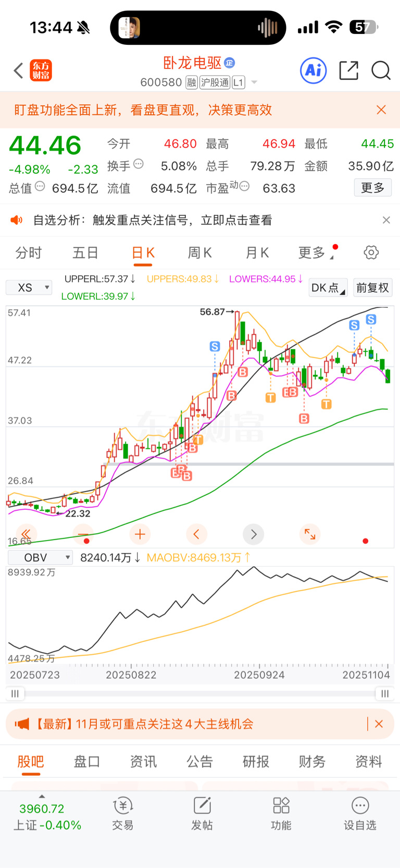400x868 pixels.
Task: Tap the 更多 quote details button
Action: click(373, 188)
